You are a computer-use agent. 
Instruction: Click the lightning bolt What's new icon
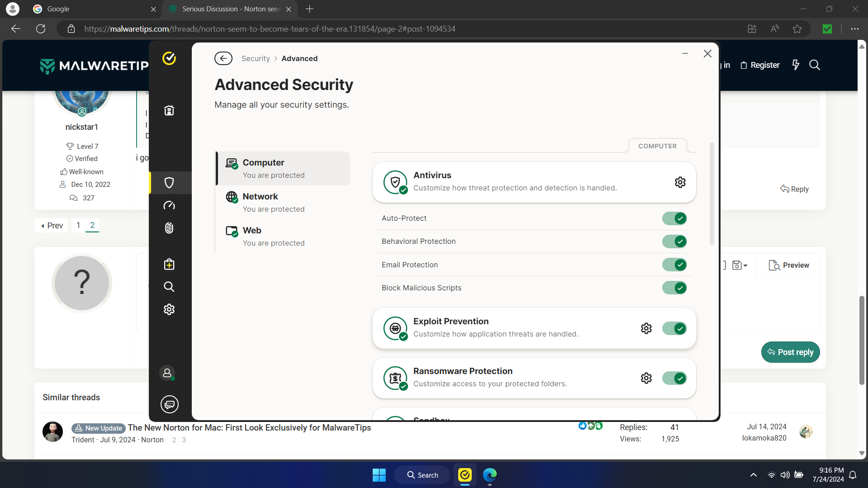[x=796, y=65]
